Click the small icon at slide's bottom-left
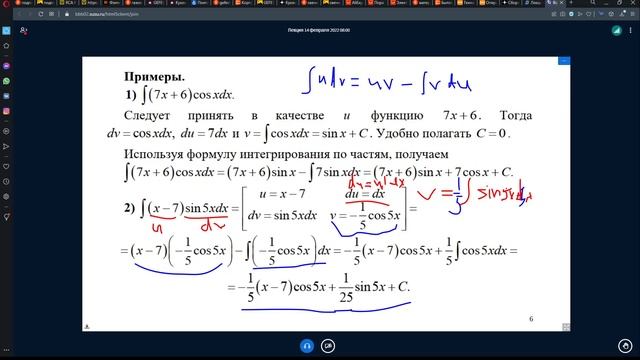This screenshot has width=640, height=360. pyautogui.click(x=87, y=327)
